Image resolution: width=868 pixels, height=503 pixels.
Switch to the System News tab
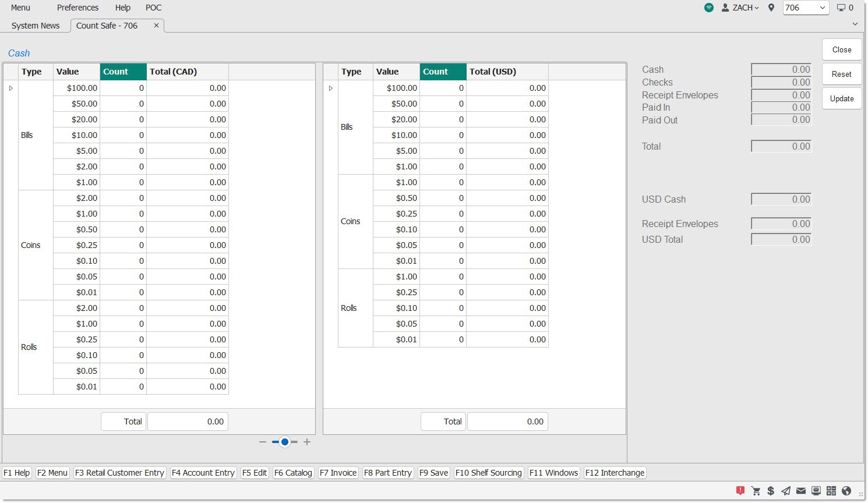36,26
